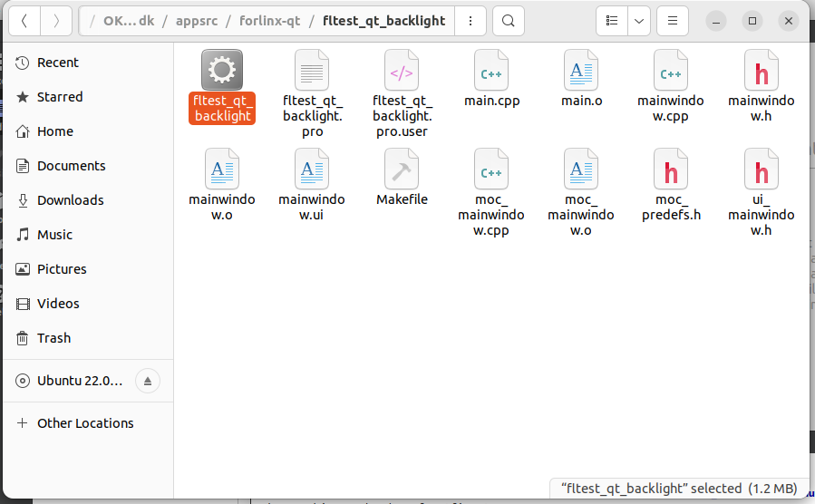Eject the Ubuntu 22.0 volume
This screenshot has height=504, width=815.
[x=149, y=381]
